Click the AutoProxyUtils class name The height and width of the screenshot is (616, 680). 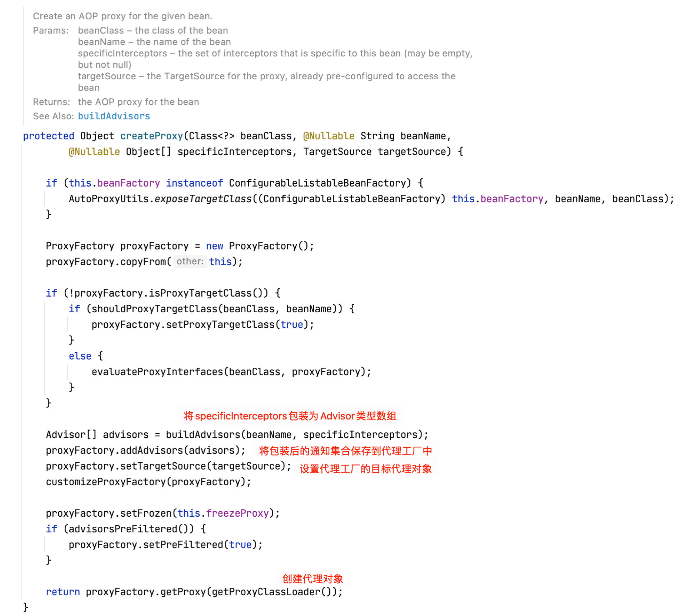pyautogui.click(x=109, y=199)
